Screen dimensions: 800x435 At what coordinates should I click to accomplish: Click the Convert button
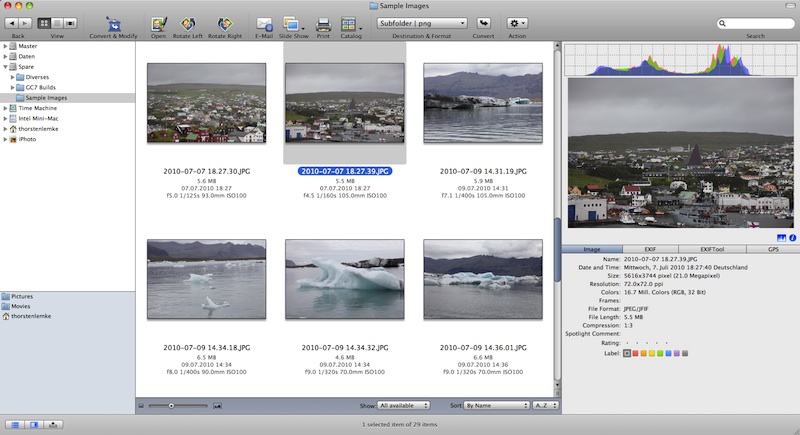[x=484, y=22]
